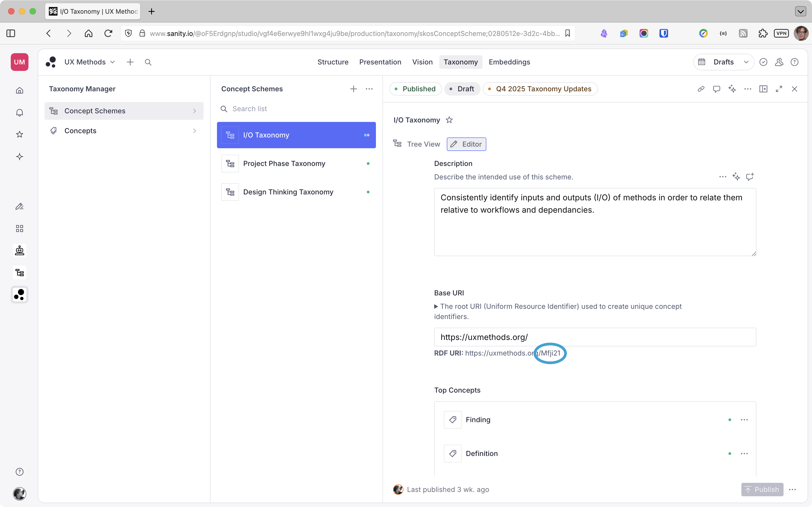Viewport: 812px width, 507px height.
Task: Select the robot assistant icon in the sidebar
Action: [x=19, y=250]
